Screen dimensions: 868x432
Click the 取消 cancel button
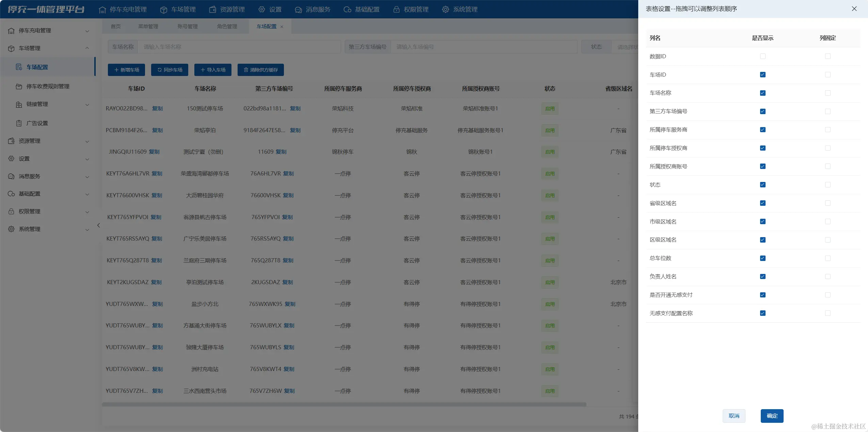point(734,416)
